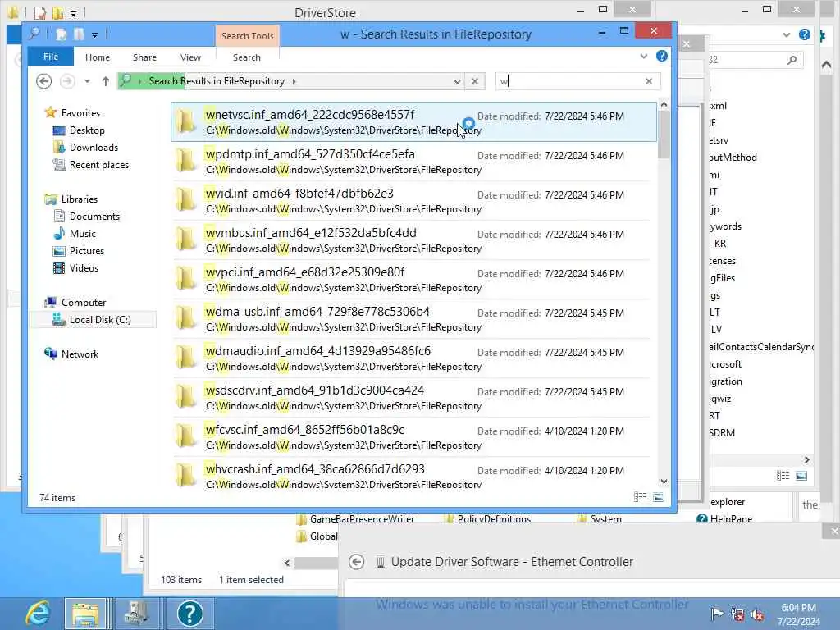Click the Forward navigation arrow
840x630 pixels.
click(67, 81)
